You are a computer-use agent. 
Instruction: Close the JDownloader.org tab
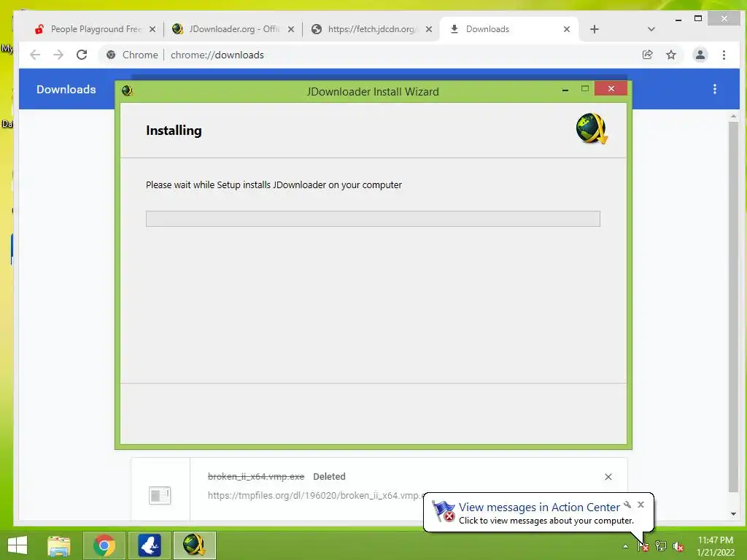point(291,29)
